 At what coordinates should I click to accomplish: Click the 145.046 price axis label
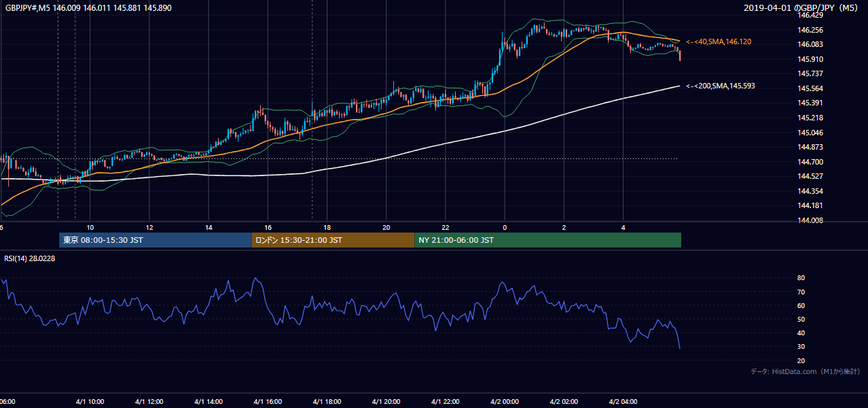point(811,133)
